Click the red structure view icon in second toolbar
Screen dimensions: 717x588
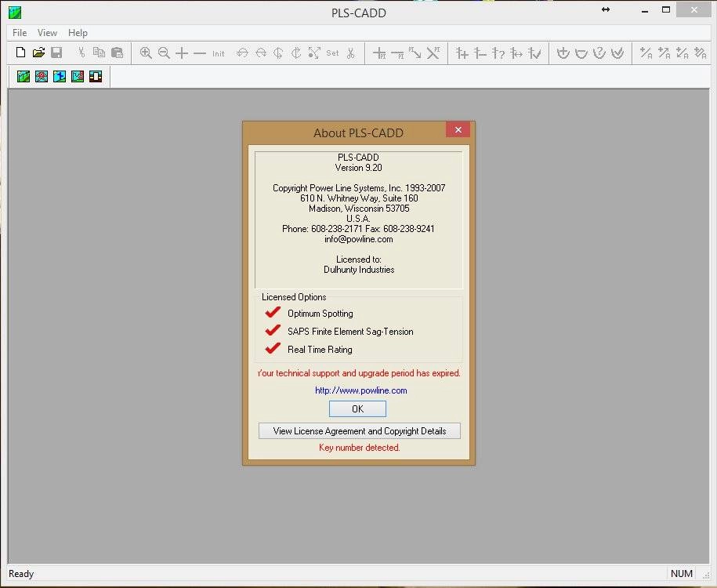coord(42,76)
